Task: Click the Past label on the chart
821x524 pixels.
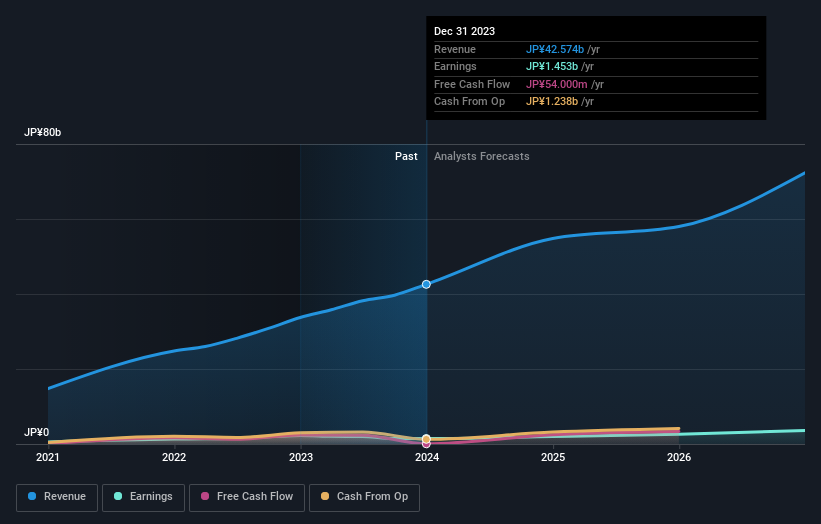Action: (x=406, y=156)
